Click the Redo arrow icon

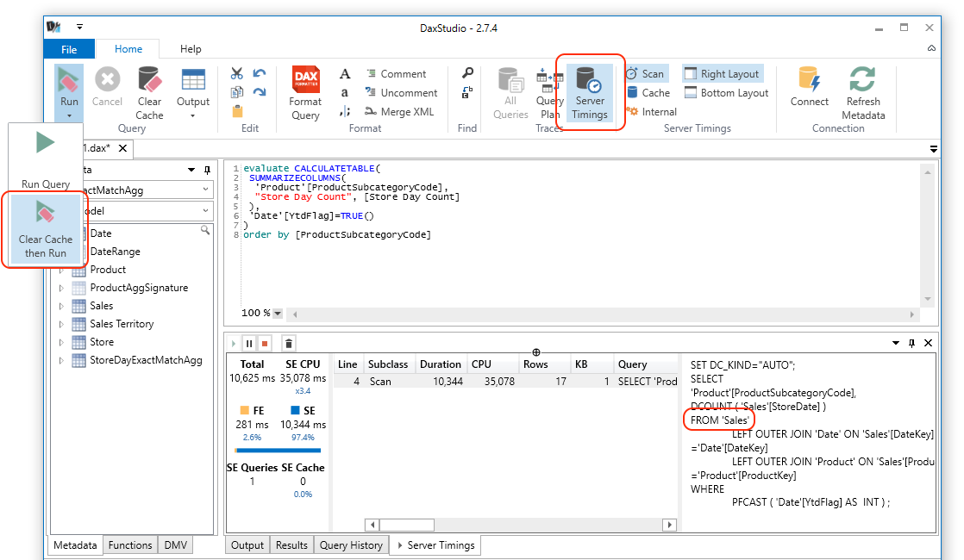click(260, 92)
